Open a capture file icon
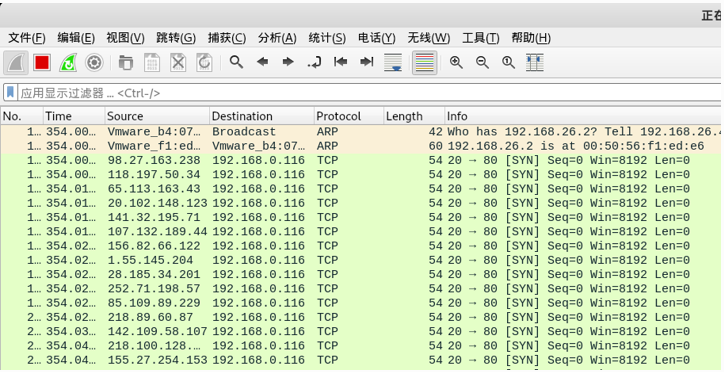Screen dimensions: 724x372 [x=126, y=63]
